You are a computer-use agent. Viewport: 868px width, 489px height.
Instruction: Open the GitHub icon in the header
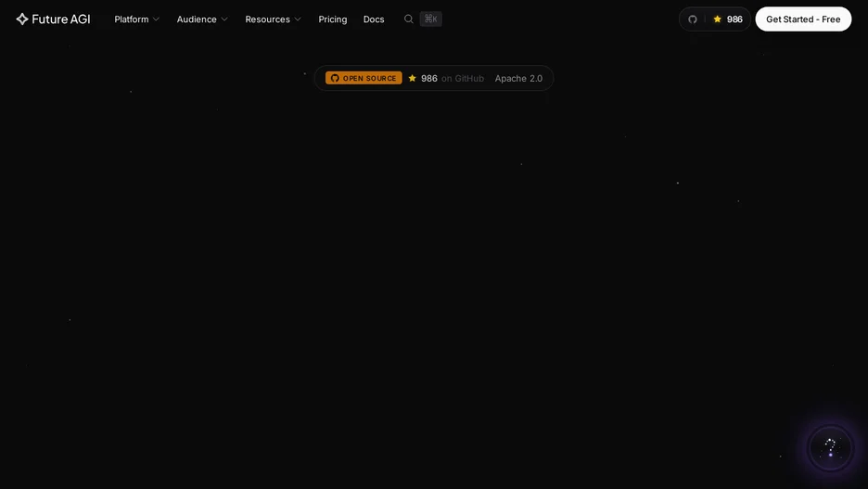click(x=693, y=19)
